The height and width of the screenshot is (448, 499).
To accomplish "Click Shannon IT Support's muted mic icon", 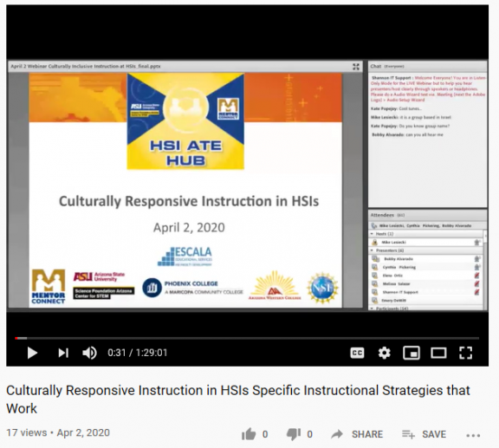I will point(476,292).
